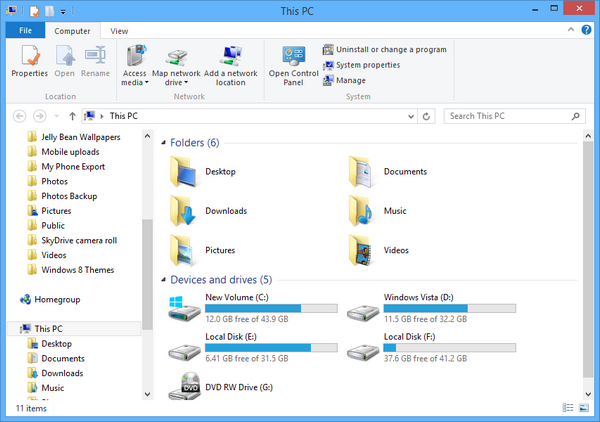Open the Desktop folder in Folders section
600x422 pixels.
tap(203, 172)
